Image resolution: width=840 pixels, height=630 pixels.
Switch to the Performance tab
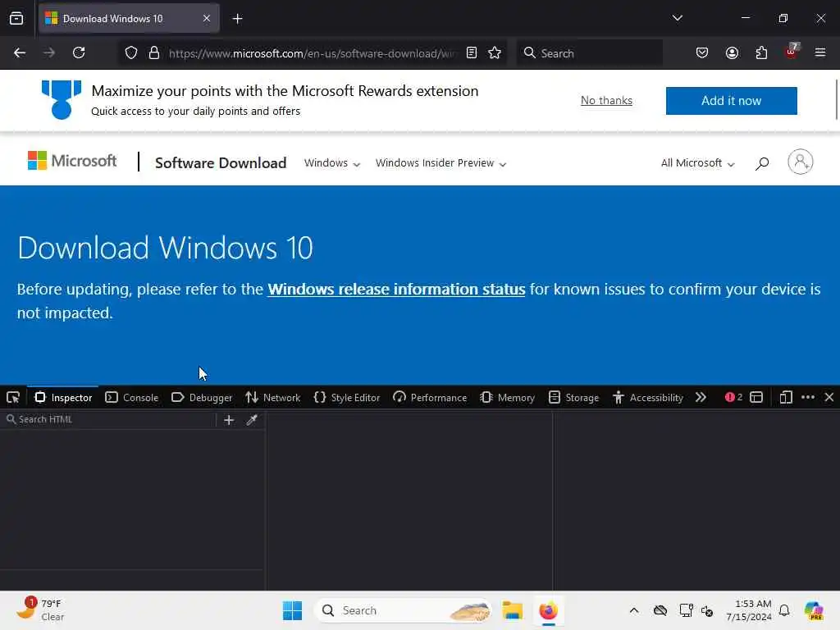point(430,398)
